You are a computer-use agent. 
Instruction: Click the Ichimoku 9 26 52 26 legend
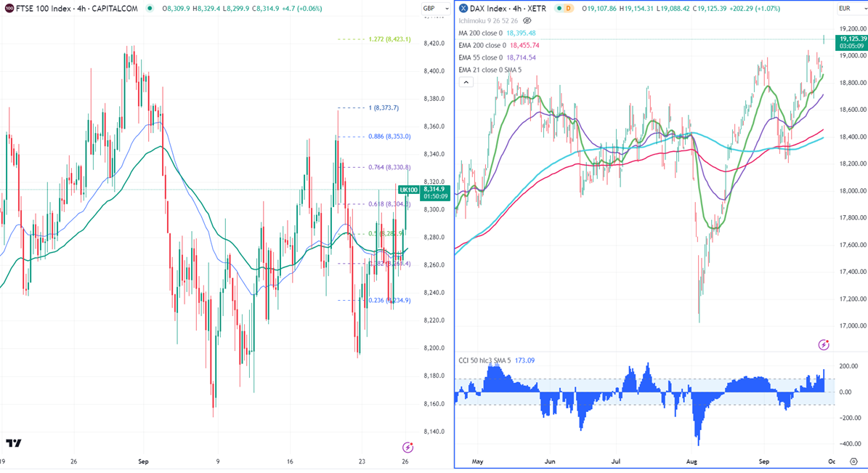[x=488, y=20]
